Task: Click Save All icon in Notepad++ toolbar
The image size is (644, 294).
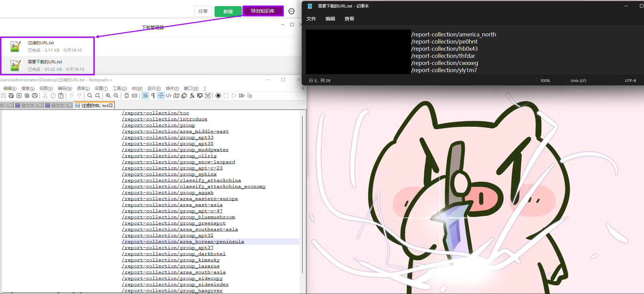Action: (11, 96)
